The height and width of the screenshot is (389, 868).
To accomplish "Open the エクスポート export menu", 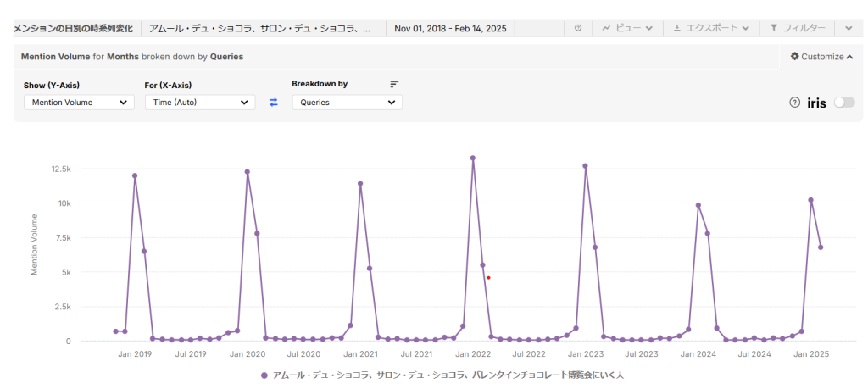I will coord(711,28).
